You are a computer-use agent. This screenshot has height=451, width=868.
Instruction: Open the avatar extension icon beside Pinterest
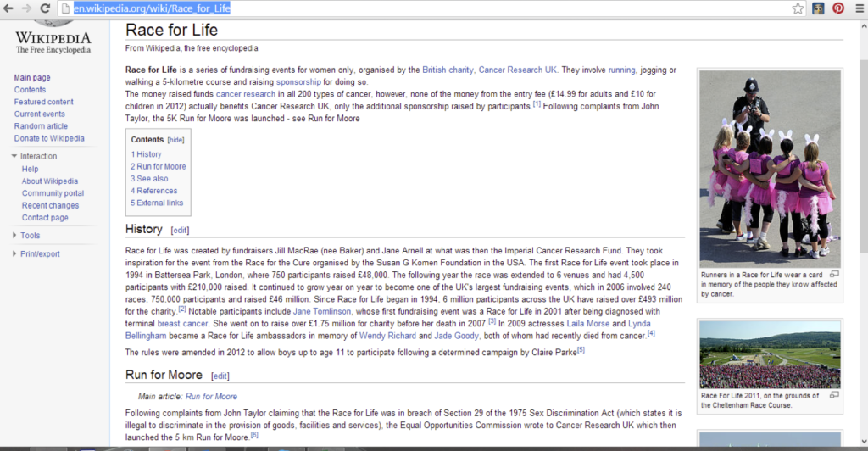click(818, 8)
